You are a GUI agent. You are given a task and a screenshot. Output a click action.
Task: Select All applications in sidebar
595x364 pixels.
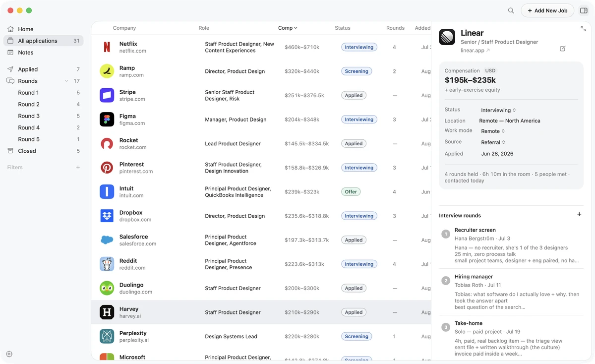(44, 41)
